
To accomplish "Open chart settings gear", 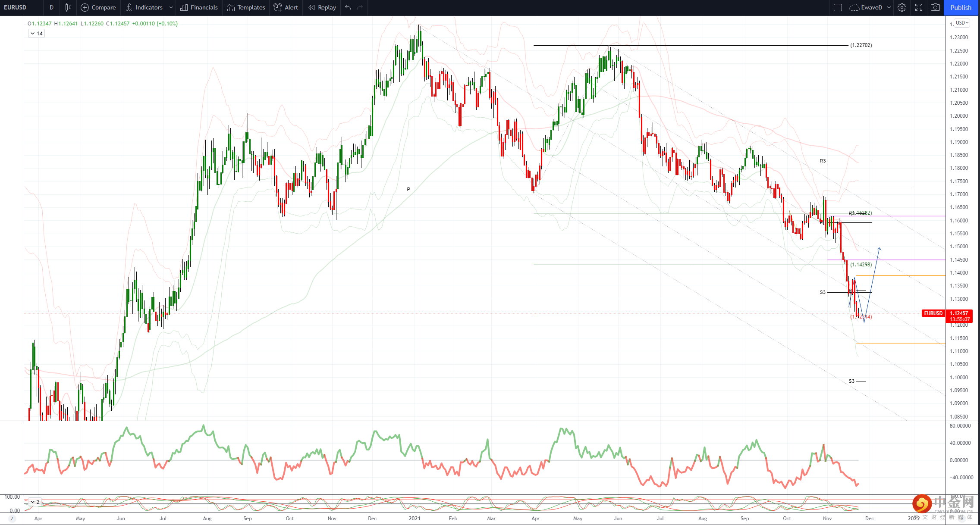I will pos(902,7).
